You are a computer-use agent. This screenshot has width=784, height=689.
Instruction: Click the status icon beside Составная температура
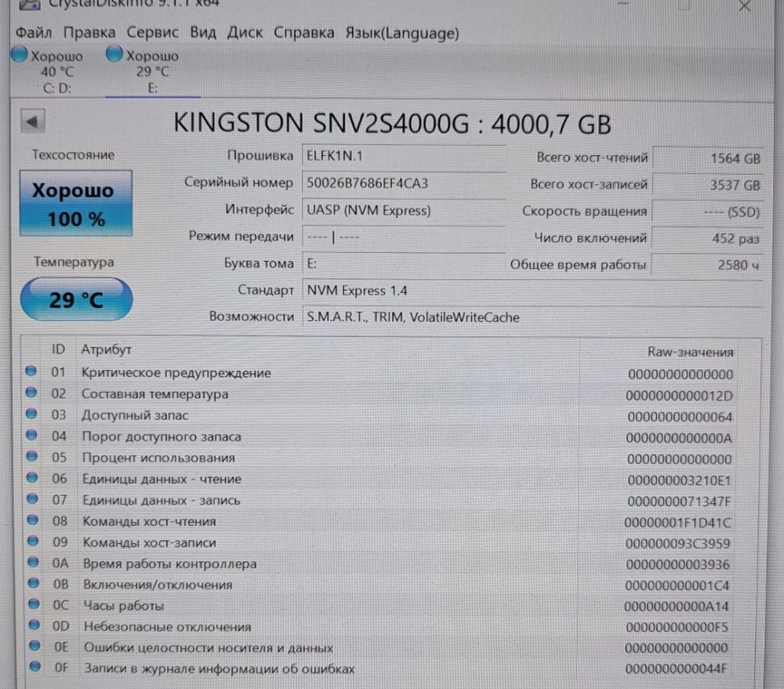(31, 393)
